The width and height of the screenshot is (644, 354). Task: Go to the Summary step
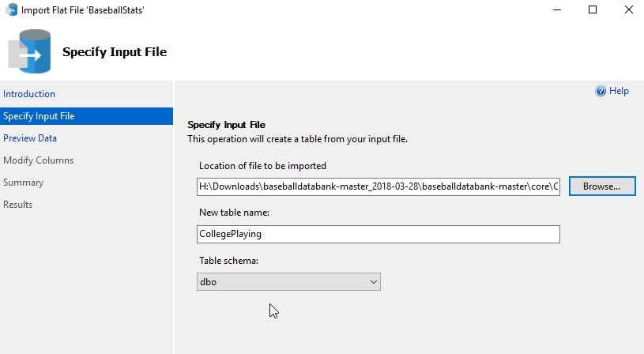(x=23, y=183)
